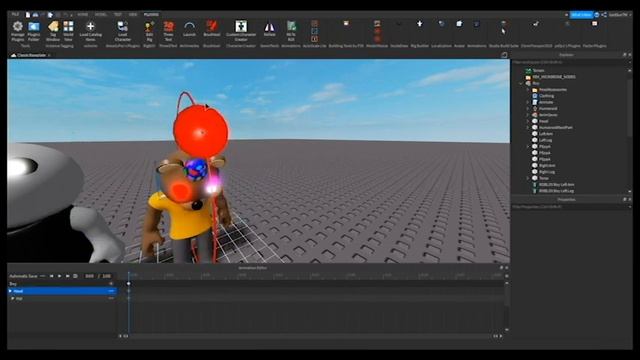Image resolution: width=640 pixels, height=360 pixels.
Task: Click the blue What's New button
Action: (x=581, y=15)
